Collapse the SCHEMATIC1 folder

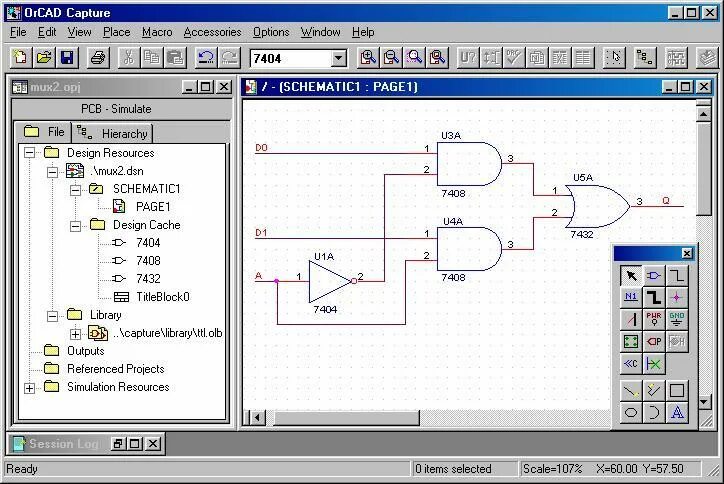[x=76, y=189]
